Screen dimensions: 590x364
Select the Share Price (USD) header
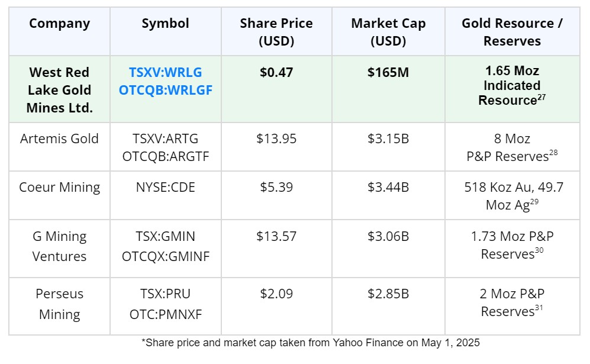click(276, 32)
